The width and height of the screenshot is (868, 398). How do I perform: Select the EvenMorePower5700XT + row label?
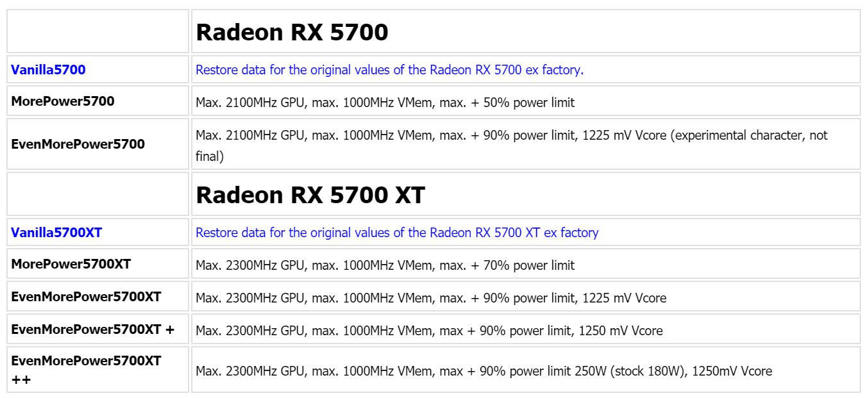click(92, 329)
